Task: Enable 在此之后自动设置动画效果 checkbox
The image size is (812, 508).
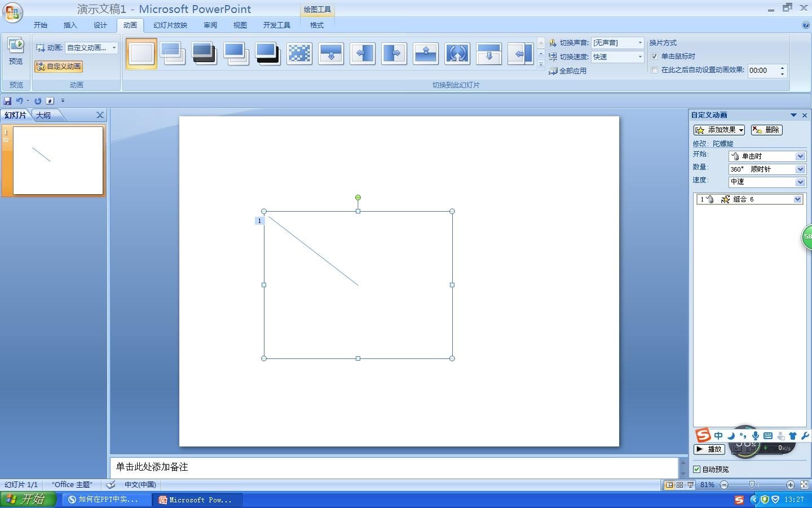Action: (655, 70)
